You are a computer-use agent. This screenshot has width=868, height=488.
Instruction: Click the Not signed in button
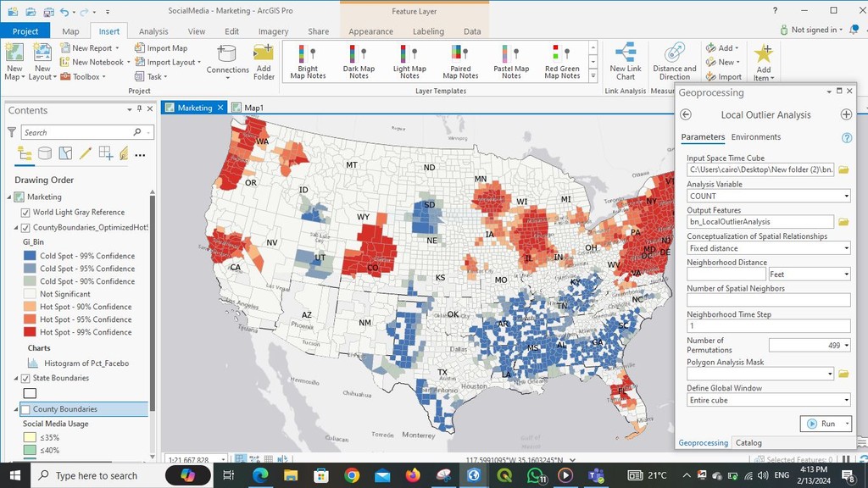point(811,30)
